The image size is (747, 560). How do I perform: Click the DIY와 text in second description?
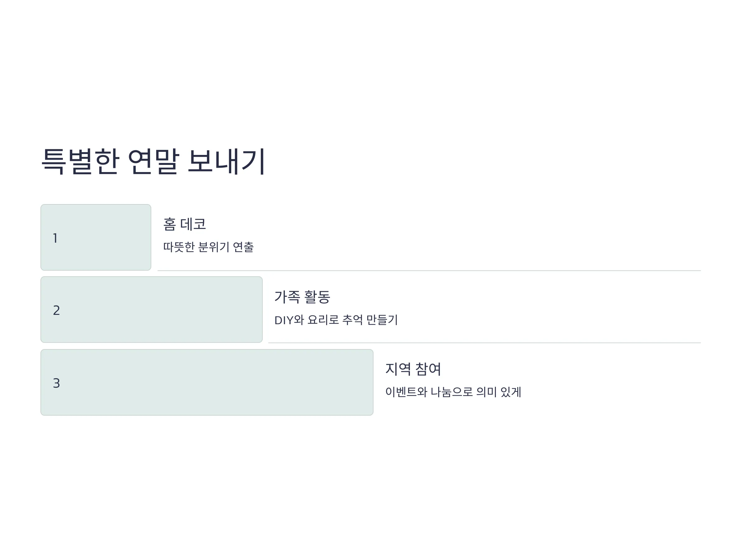pos(289,320)
